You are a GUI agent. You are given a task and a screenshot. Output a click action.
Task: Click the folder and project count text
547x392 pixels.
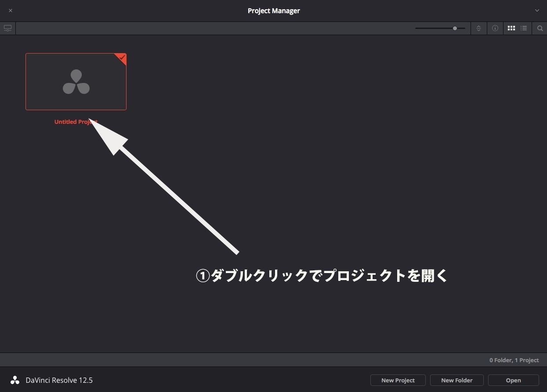(x=514, y=360)
